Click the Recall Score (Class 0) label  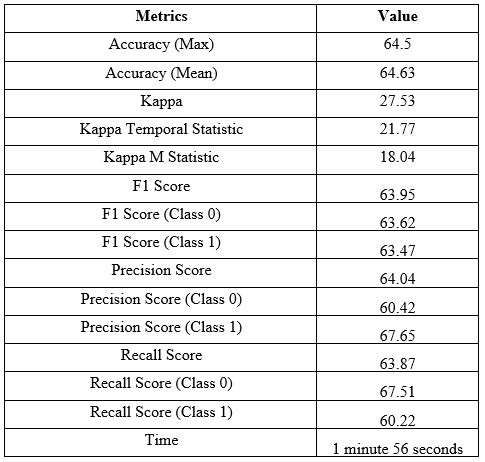[161, 383]
